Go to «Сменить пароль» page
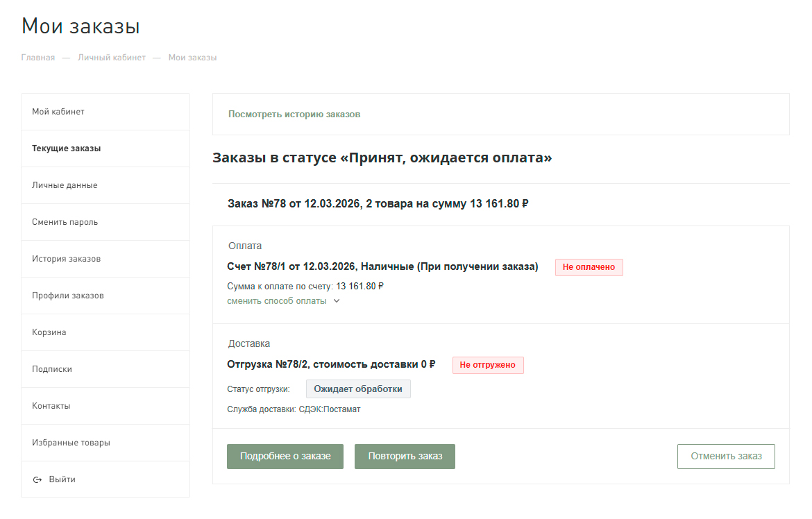The height and width of the screenshot is (519, 812). tap(63, 221)
